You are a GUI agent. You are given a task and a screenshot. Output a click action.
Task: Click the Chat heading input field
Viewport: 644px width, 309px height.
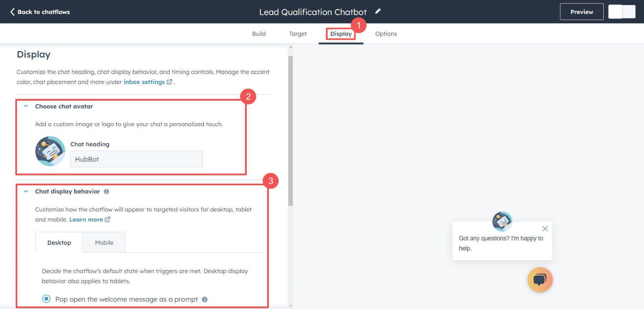point(137,159)
